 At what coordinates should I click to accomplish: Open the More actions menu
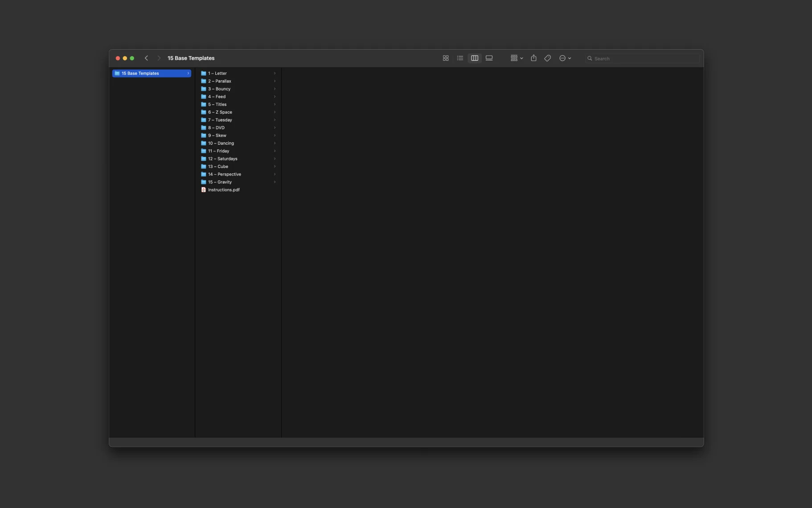pyautogui.click(x=565, y=58)
